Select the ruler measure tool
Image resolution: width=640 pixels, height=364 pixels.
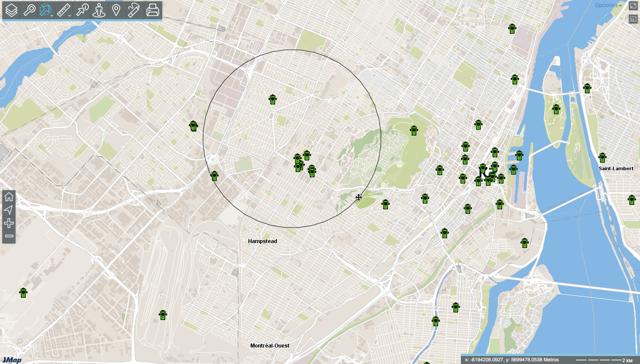64,10
